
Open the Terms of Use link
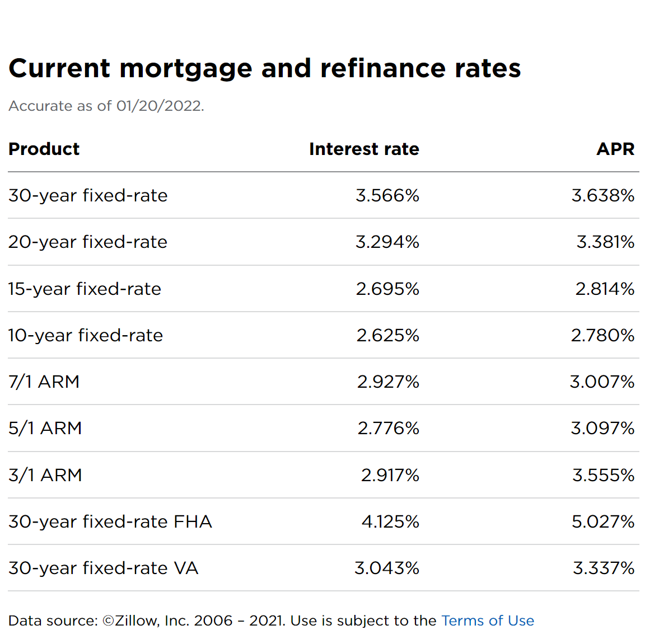[487, 621]
